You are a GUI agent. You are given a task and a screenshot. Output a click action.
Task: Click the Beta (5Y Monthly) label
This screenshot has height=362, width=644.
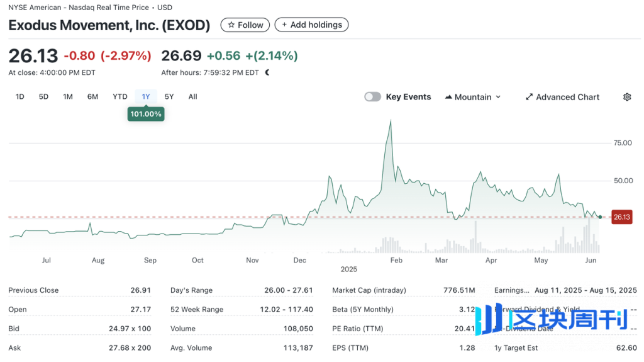point(363,309)
